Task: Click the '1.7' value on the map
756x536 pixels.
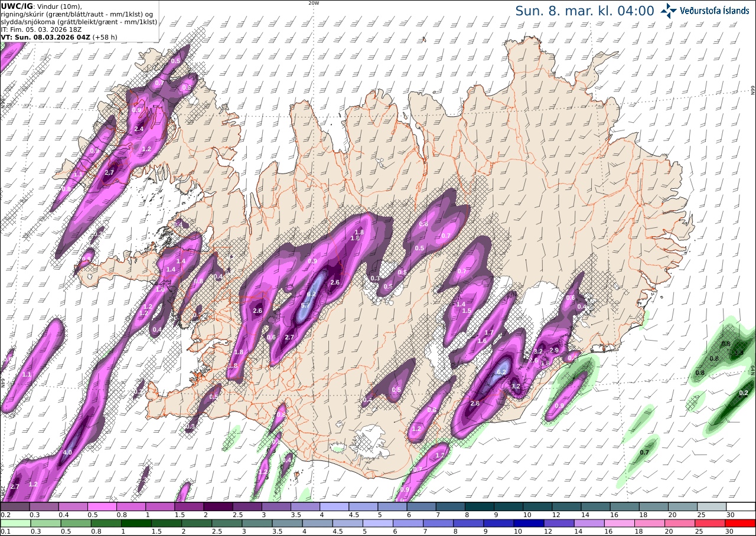Action: (x=489, y=333)
